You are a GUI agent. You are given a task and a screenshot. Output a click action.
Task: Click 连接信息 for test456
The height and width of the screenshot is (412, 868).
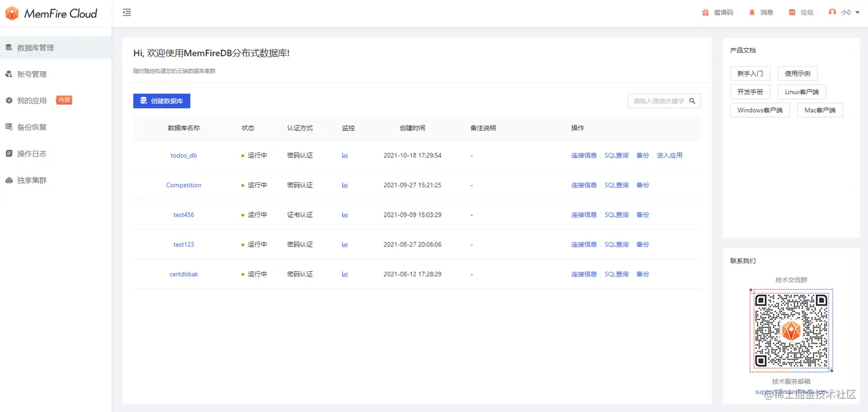point(584,215)
